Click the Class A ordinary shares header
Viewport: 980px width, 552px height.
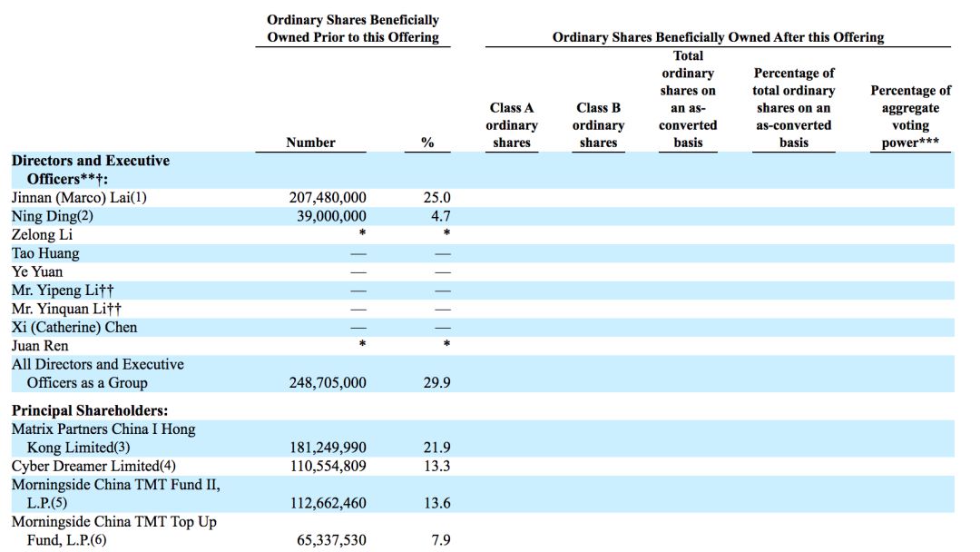click(x=512, y=124)
